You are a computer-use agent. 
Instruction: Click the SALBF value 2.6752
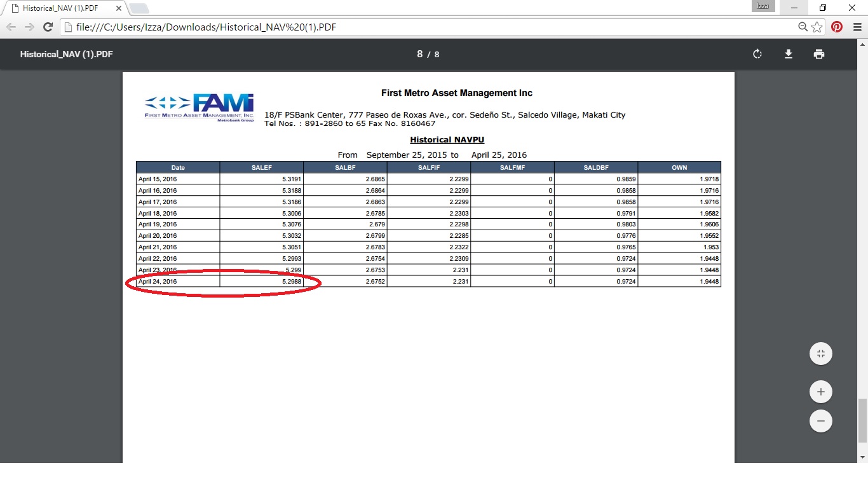[376, 282]
